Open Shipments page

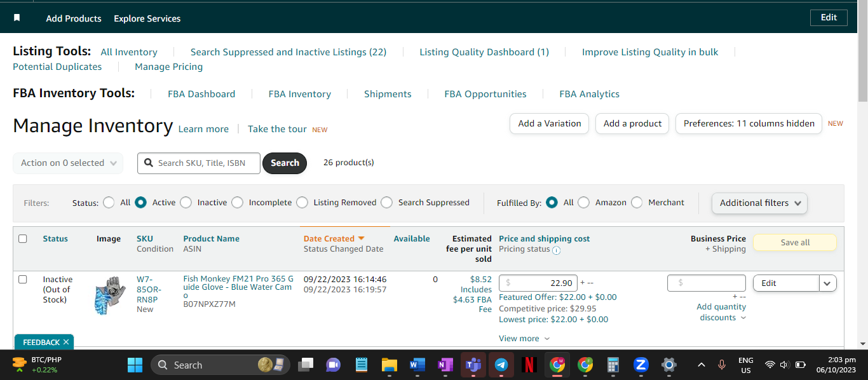pos(388,94)
